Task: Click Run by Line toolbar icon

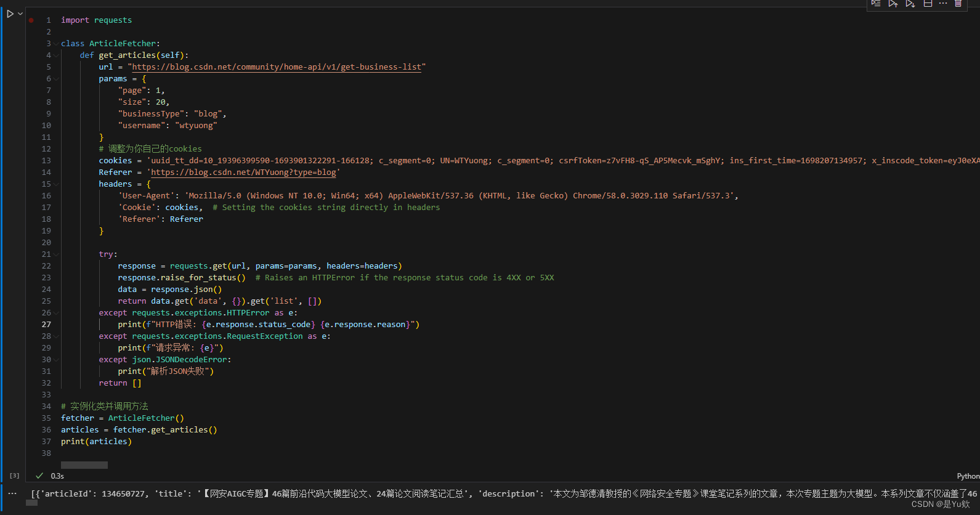Action: [x=876, y=3]
